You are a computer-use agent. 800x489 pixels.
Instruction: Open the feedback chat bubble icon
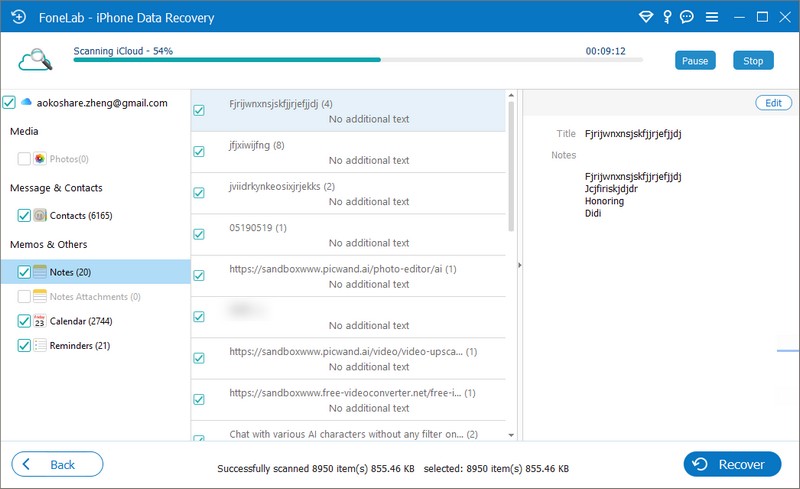[x=687, y=17]
